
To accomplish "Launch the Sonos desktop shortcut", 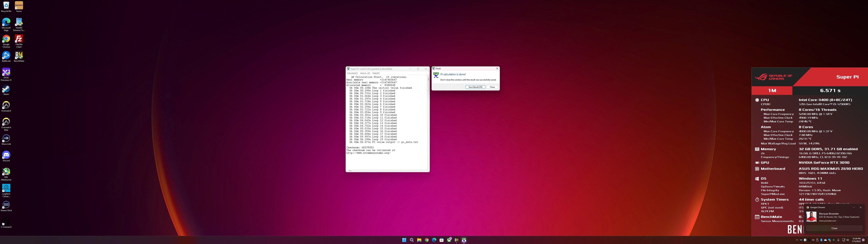I will pyautogui.click(x=19, y=7).
